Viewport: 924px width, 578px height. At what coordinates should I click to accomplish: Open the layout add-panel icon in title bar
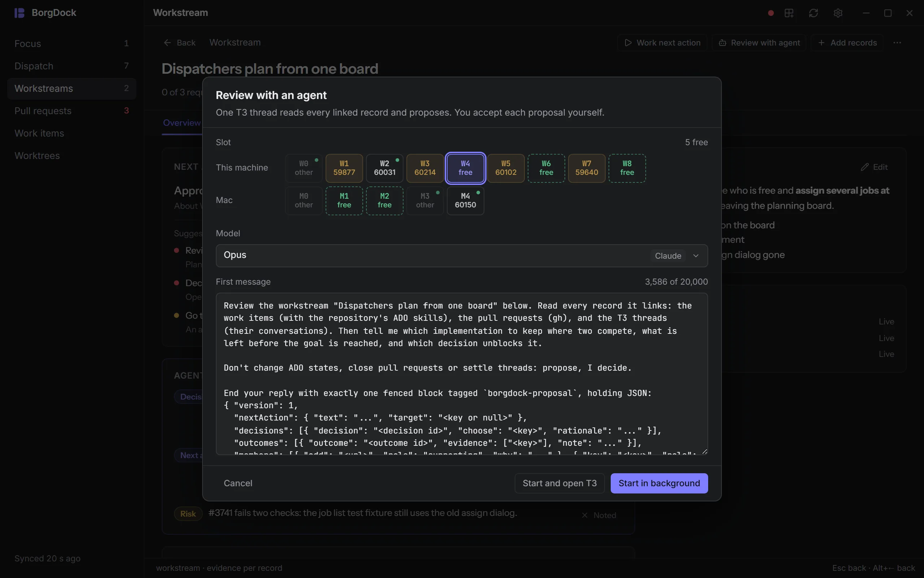coord(789,13)
